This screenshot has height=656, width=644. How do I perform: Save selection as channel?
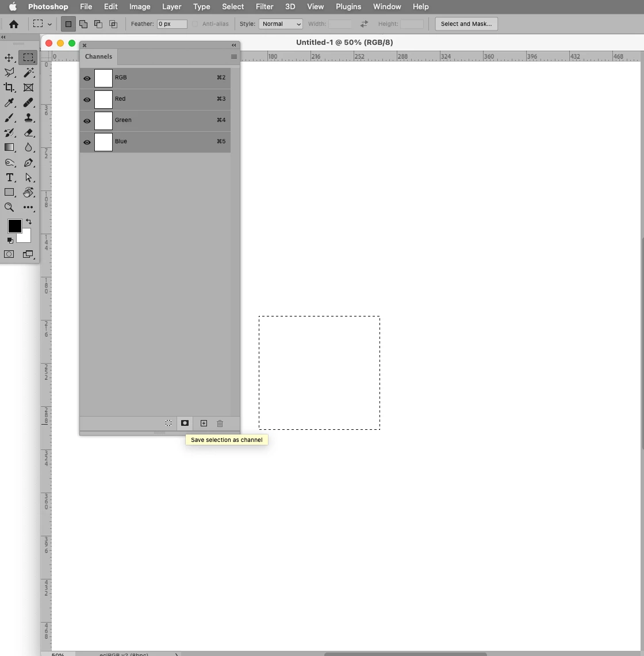(185, 423)
